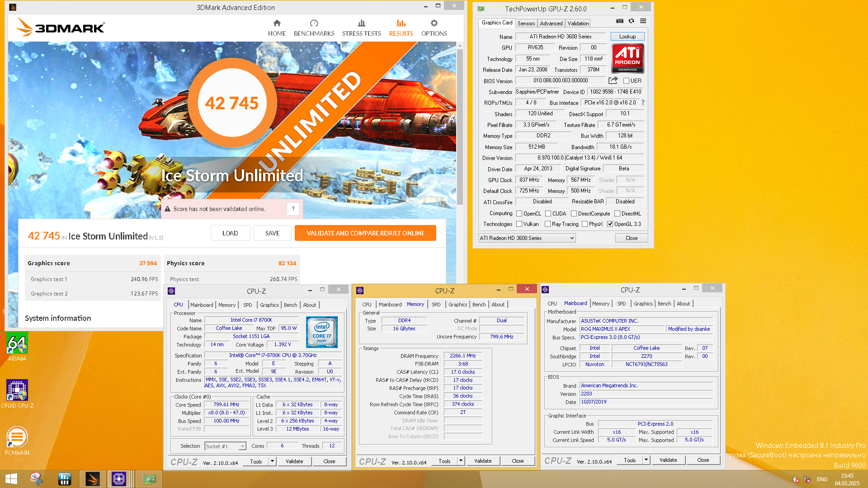Click LOAD button in 3DMark

coord(230,233)
